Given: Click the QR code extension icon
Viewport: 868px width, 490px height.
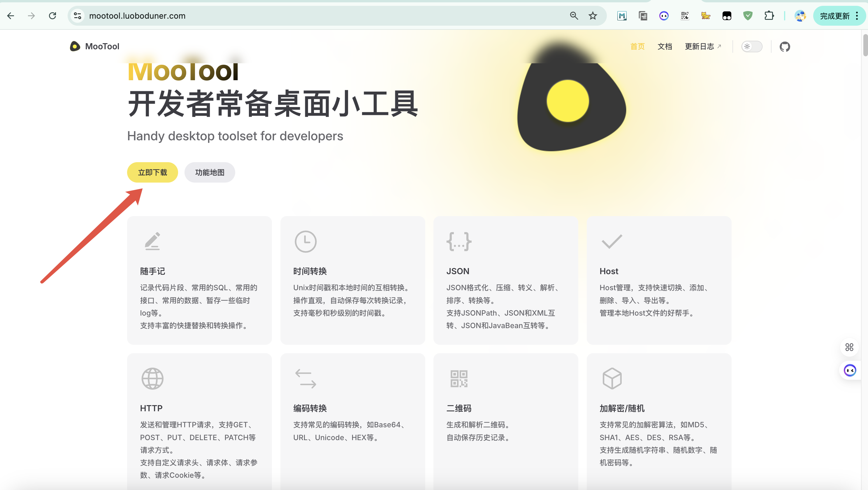Looking at the screenshot, I should coord(685,16).
